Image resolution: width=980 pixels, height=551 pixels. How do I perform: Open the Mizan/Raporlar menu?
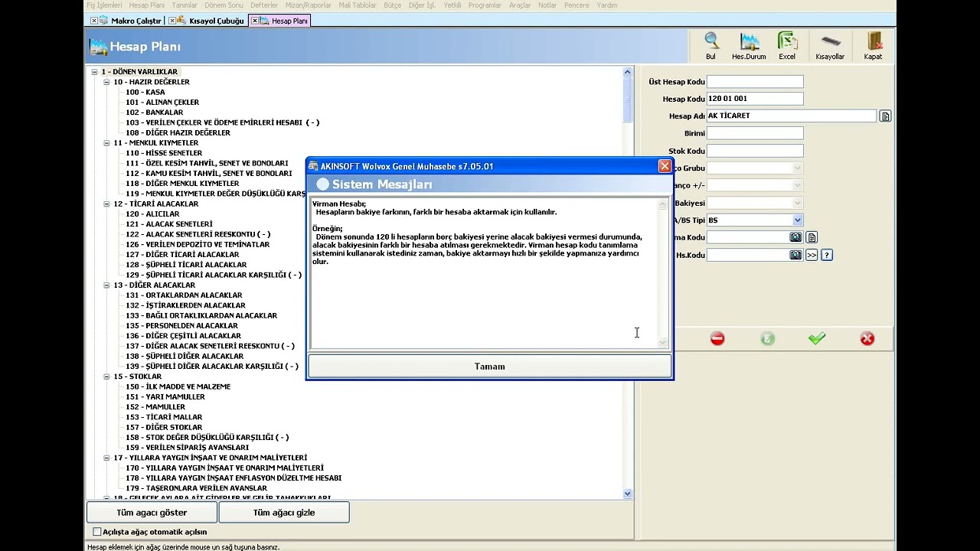coord(309,5)
